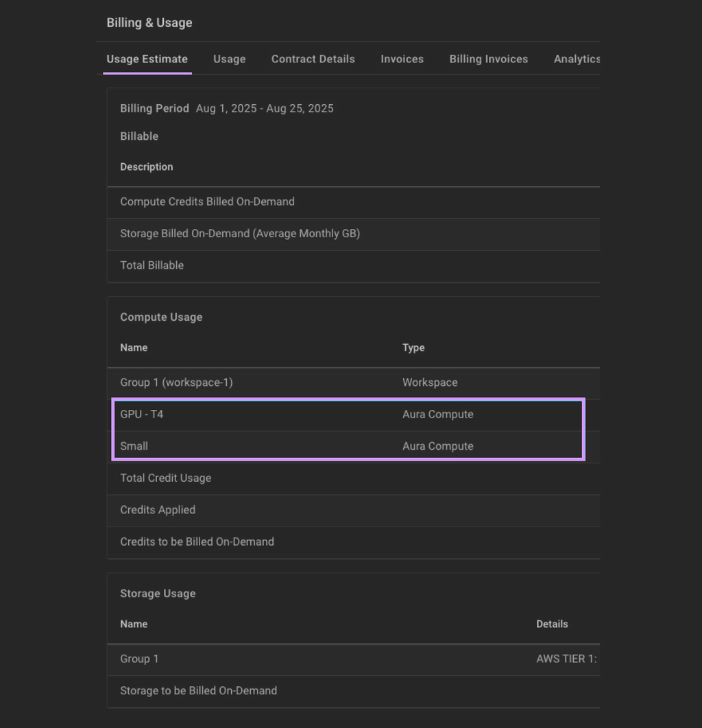The width and height of the screenshot is (702, 728).
Task: Go to the Invoices tab
Action: click(x=402, y=59)
